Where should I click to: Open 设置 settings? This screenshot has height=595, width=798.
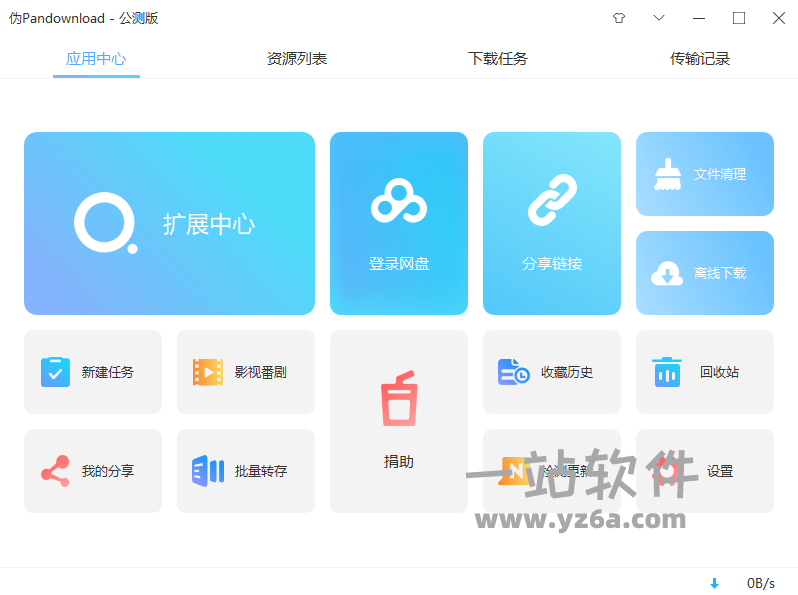click(x=704, y=471)
